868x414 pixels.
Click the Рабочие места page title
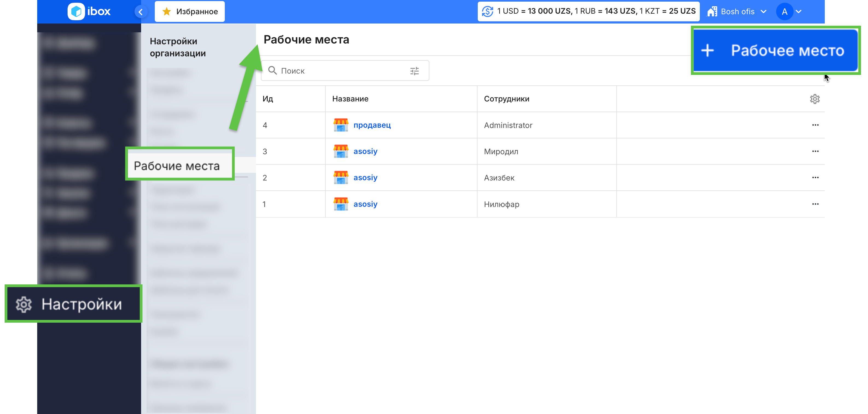pos(306,39)
